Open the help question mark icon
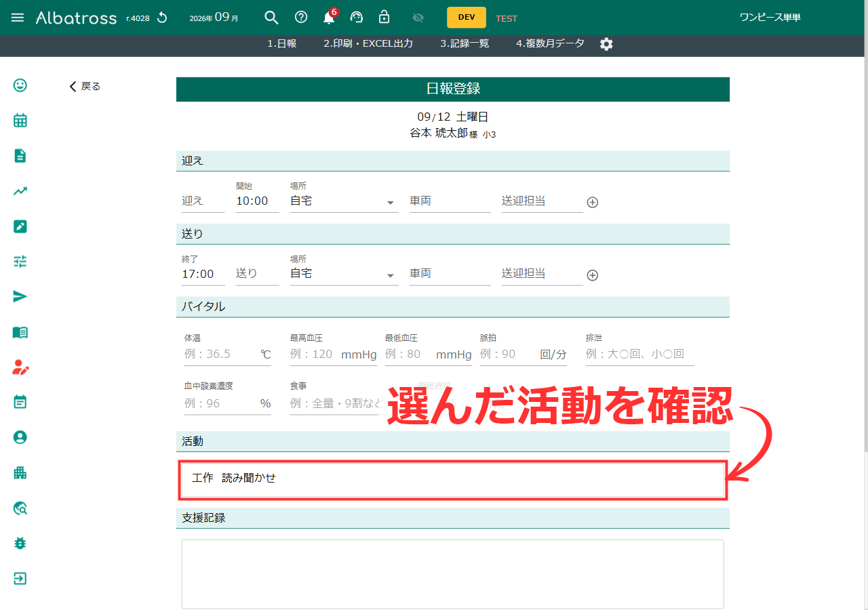This screenshot has height=610, width=868. pyautogui.click(x=301, y=18)
